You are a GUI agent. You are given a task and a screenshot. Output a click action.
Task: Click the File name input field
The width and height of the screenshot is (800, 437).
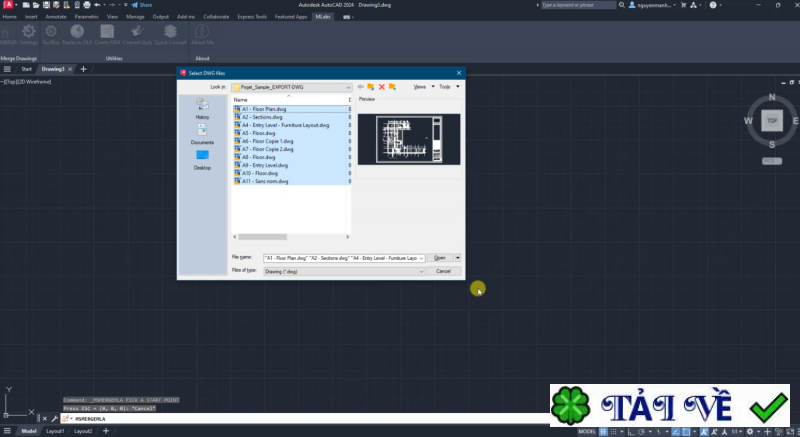tap(343, 257)
